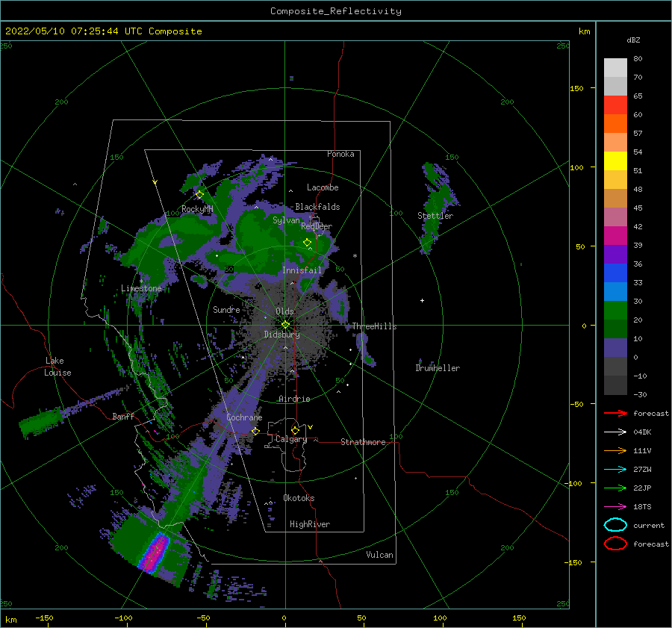Pick the purple 36-39 dBZ swatch
Screen dimensions: 672x628
tap(615, 254)
